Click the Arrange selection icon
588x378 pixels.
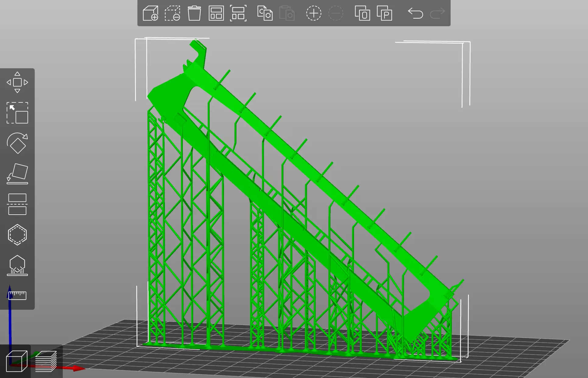[x=238, y=13]
